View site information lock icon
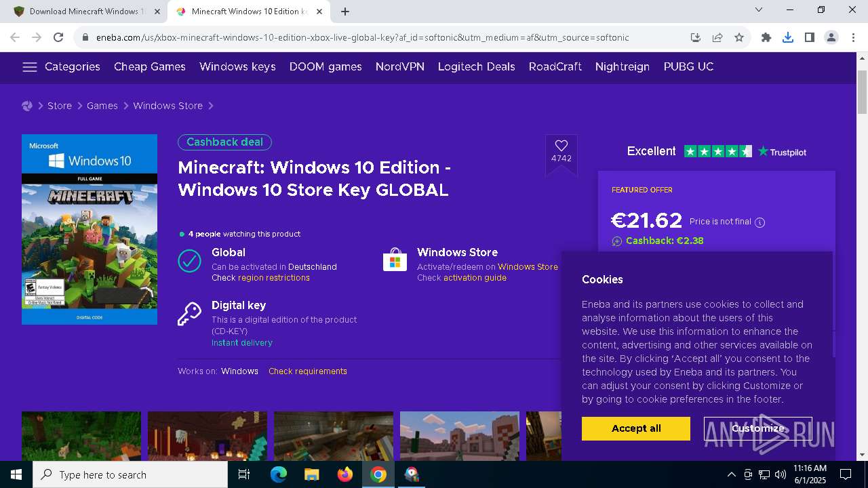 coord(85,37)
